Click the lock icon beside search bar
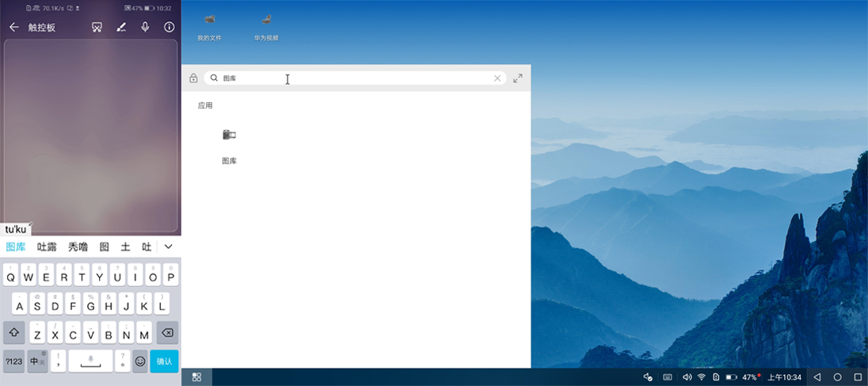The image size is (868, 386). click(193, 78)
